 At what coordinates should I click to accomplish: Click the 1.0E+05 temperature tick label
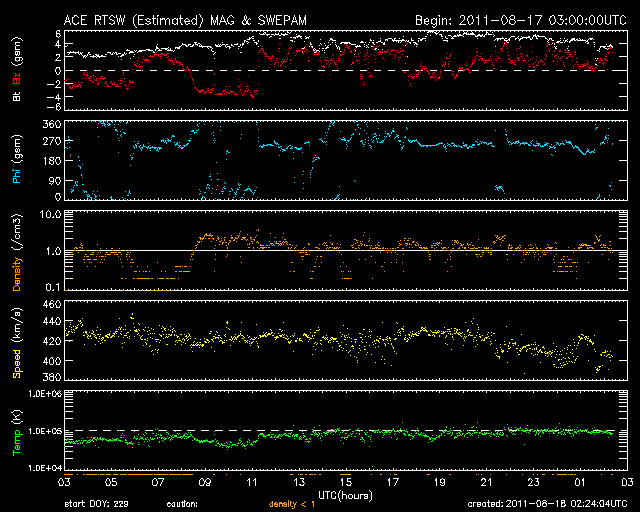tap(45, 431)
